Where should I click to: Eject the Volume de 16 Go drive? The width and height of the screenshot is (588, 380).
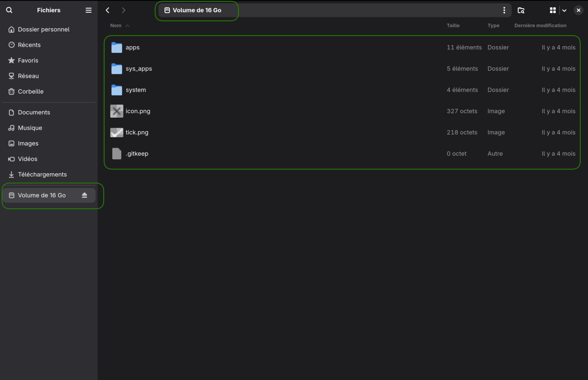pyautogui.click(x=85, y=195)
